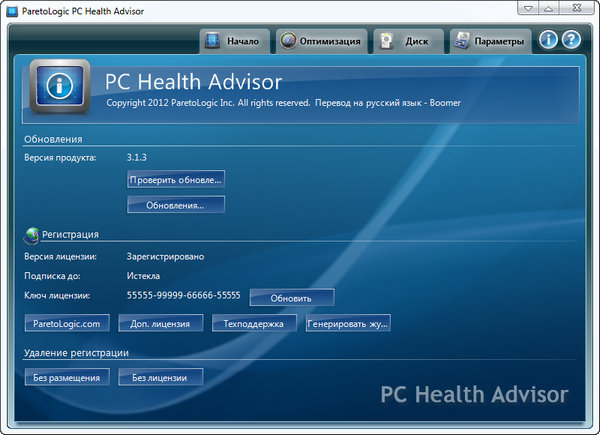
Task: Open the Оптимизация tab
Action: [x=320, y=42]
